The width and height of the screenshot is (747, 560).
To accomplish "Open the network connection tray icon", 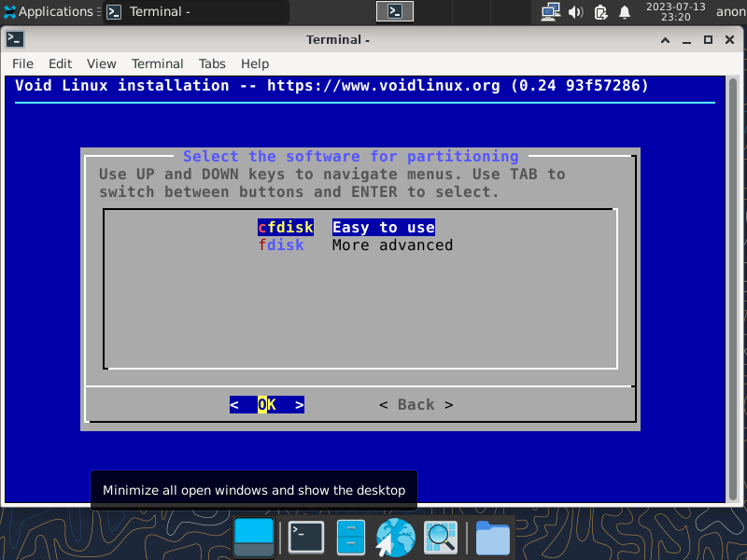I will [x=551, y=11].
